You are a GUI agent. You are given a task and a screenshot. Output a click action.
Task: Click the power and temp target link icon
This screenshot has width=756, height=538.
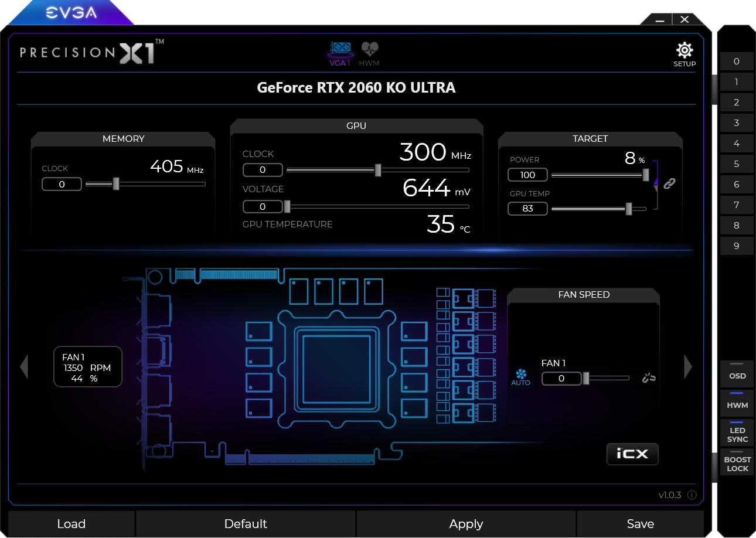669,183
